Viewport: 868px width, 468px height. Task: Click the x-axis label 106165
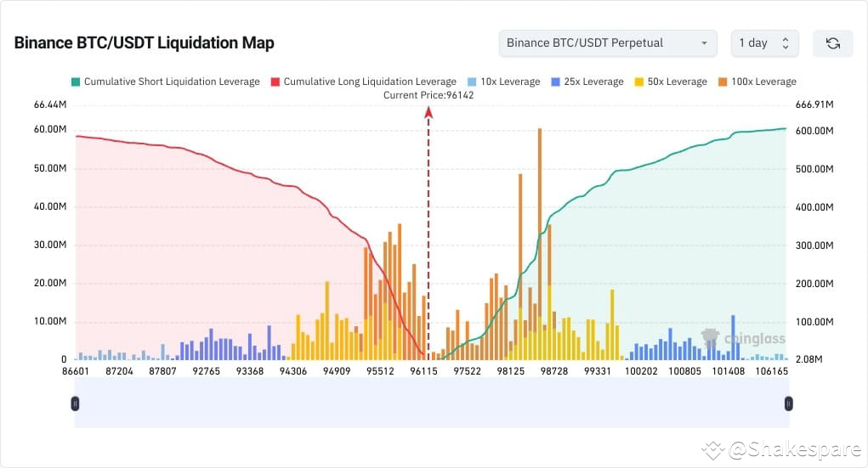coord(772,371)
